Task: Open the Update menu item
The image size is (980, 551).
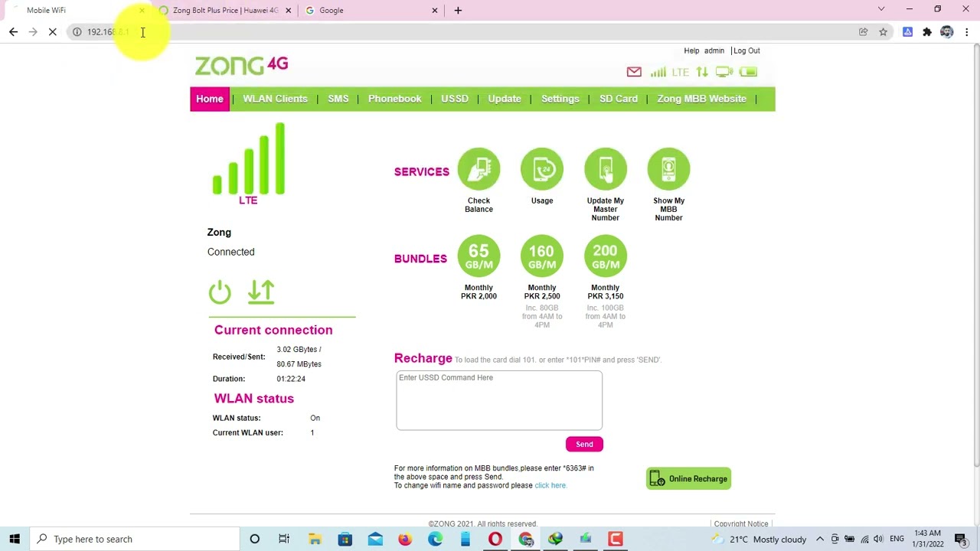Action: tap(505, 99)
